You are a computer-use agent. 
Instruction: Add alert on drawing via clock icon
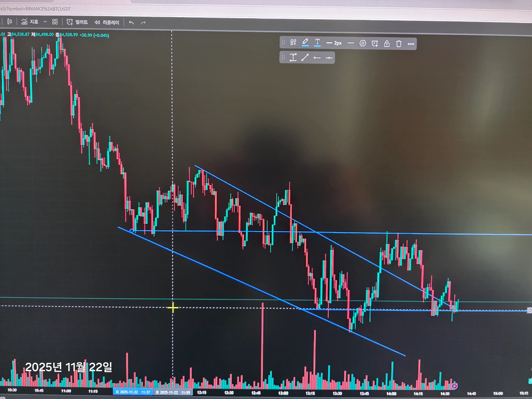[375, 44]
